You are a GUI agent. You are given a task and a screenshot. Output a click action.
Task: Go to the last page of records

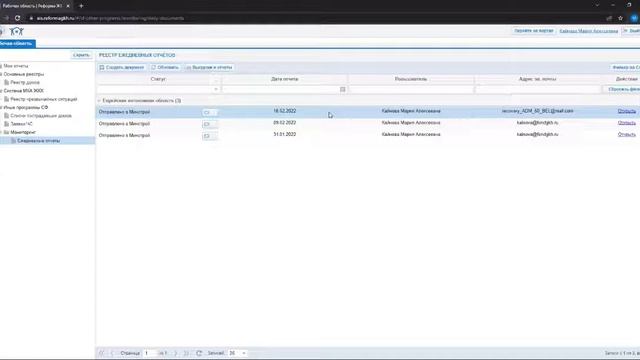pos(186,353)
